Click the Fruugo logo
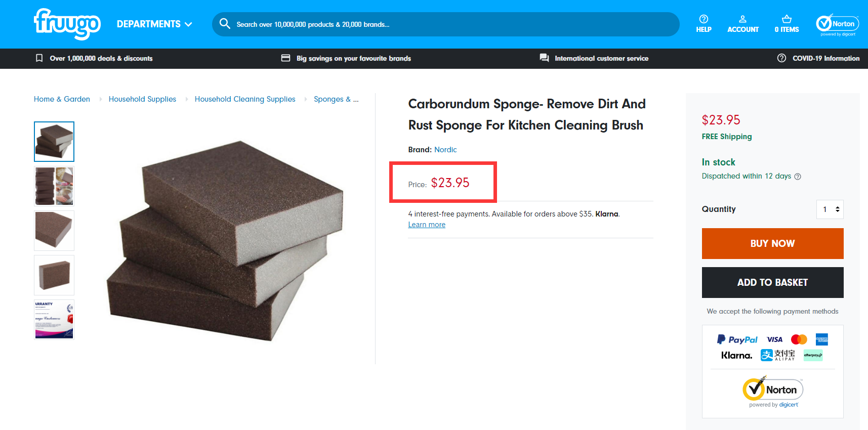Viewport: 868px width, 430px height. click(67, 24)
